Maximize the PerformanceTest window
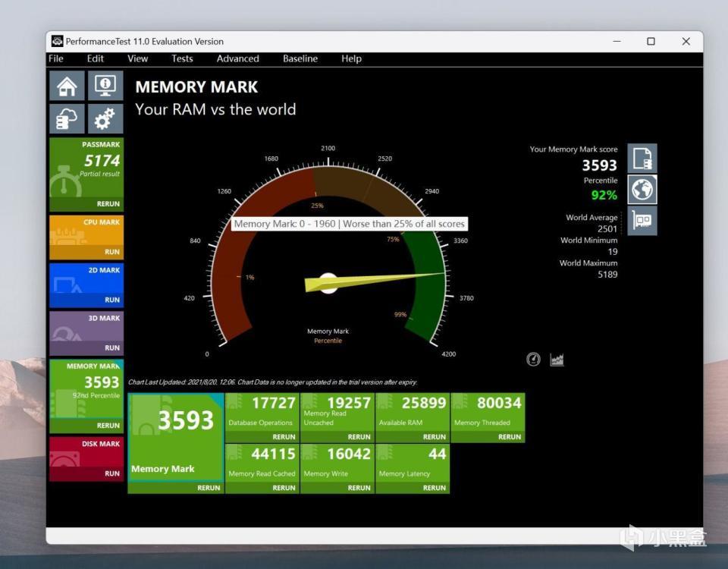The width and height of the screenshot is (728, 569). (x=651, y=41)
